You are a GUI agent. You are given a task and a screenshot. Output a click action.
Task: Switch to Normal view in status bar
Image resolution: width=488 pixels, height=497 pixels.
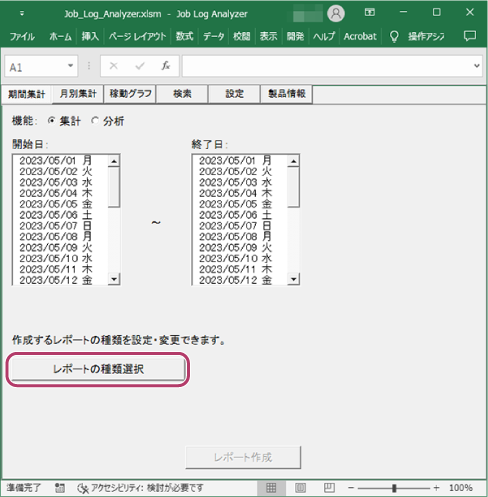pyautogui.click(x=271, y=488)
